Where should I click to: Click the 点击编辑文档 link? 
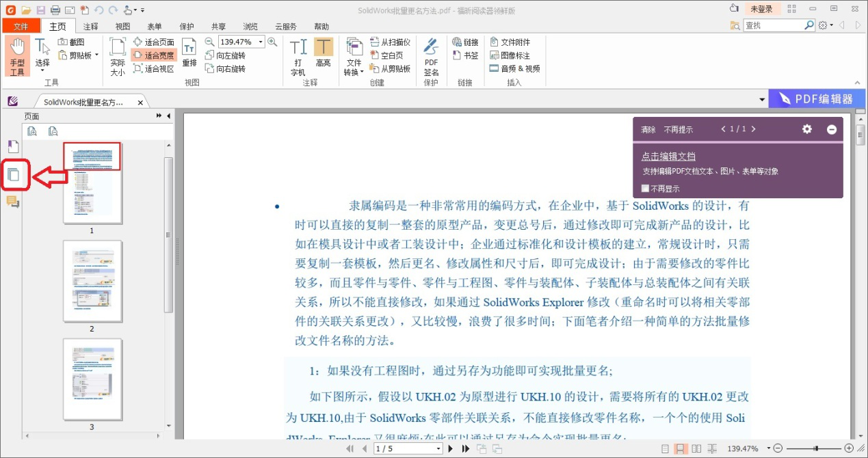coord(668,157)
